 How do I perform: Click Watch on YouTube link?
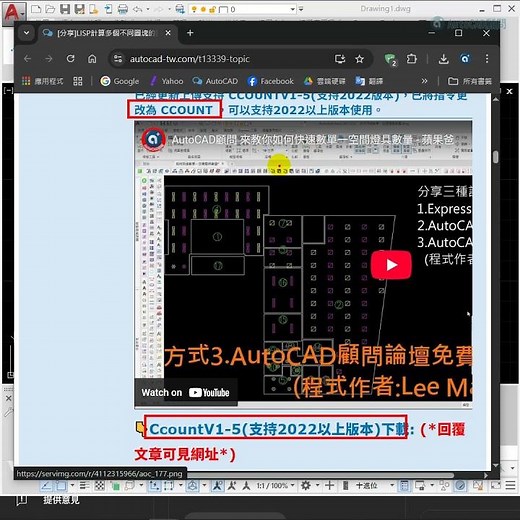(x=185, y=392)
